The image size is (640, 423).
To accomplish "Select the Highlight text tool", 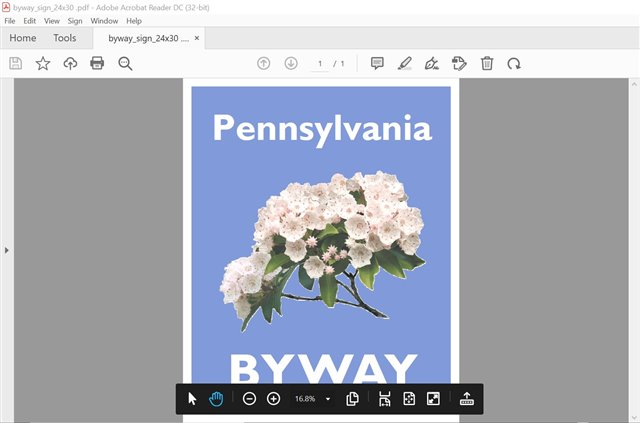I will tap(404, 63).
